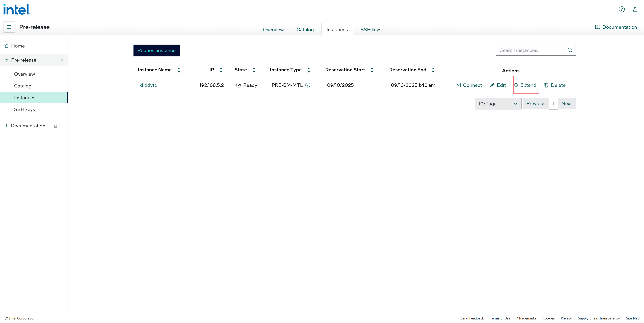Click the hamburger menu icon
This screenshot has height=323, width=644.
click(x=9, y=27)
